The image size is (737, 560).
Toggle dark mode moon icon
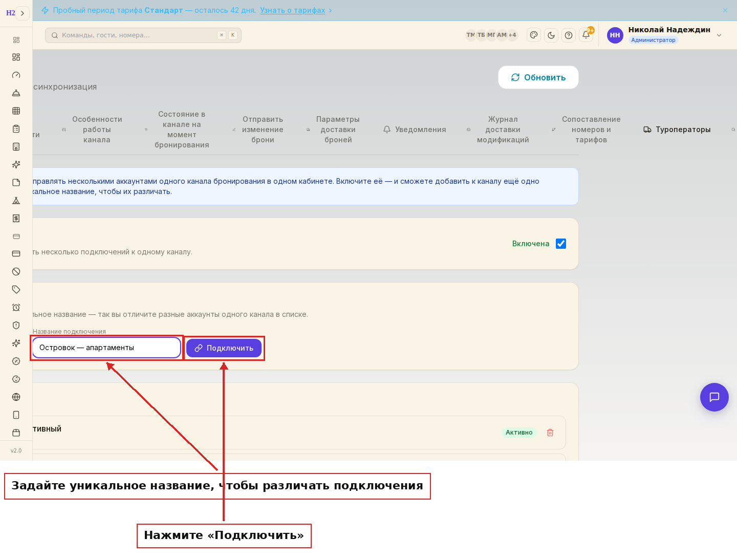pos(551,35)
